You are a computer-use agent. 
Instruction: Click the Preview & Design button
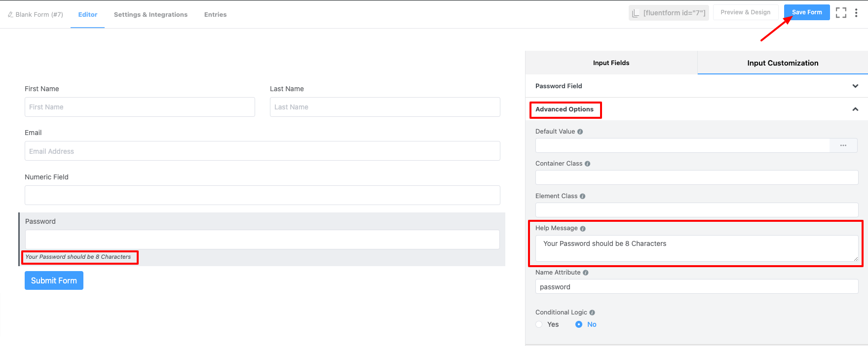[745, 12]
